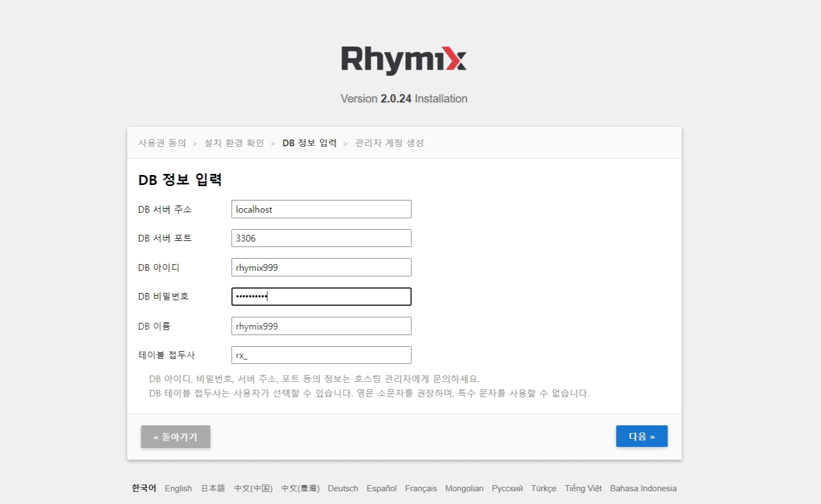Click the Version 2.0.24 Installation text
The width and height of the screenshot is (821, 504).
point(404,99)
